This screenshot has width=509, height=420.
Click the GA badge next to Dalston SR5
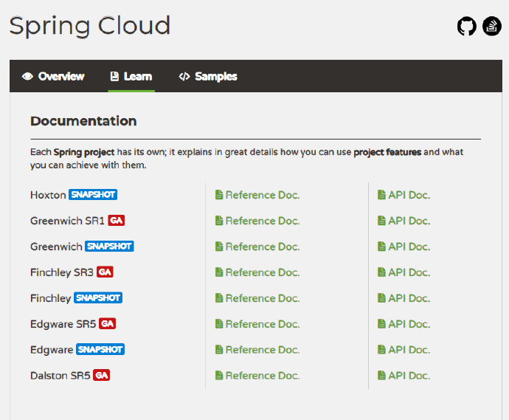pyautogui.click(x=102, y=375)
